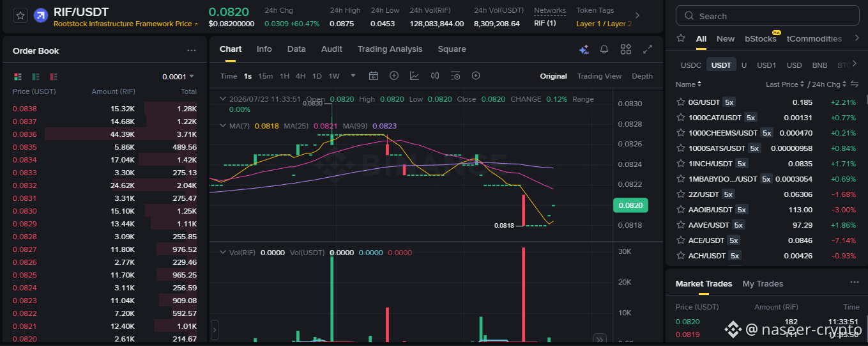Open Market Trades more options menu
868x346 pixels.
click(x=855, y=282)
